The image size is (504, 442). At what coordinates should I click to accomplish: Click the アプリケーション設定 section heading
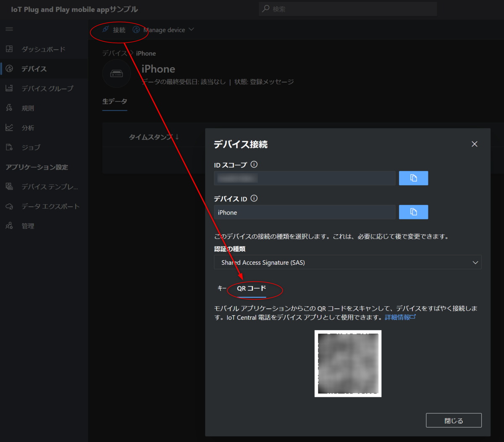click(x=37, y=167)
